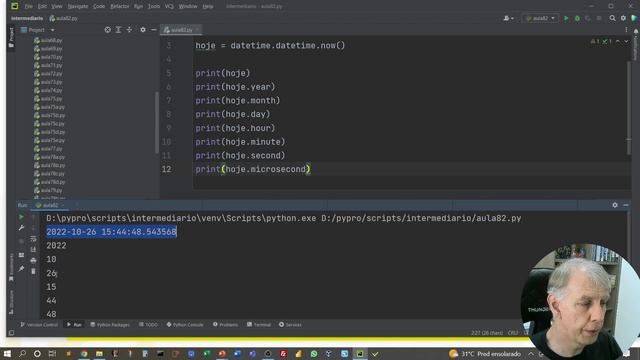Screen dimensions: 640x360
Task: Close the aula82.py editor tab
Action: [197, 30]
